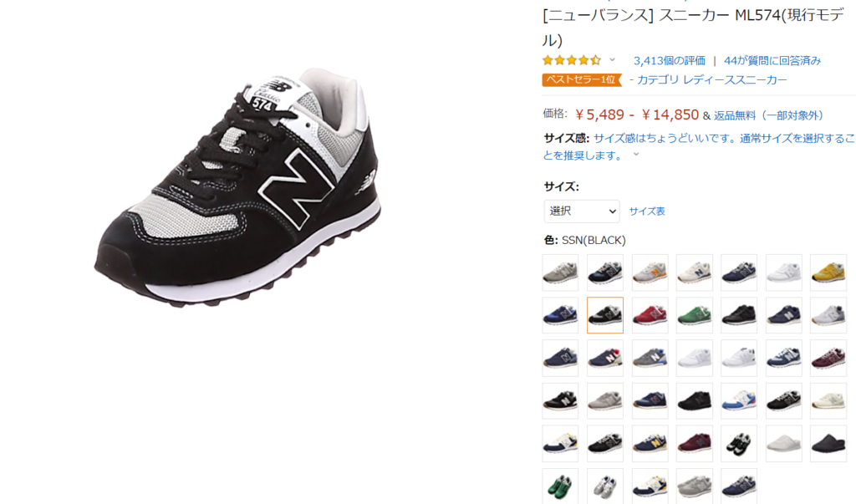The height and width of the screenshot is (504, 856).
Task: Select the yellow sneaker color swatch
Action: [x=828, y=272]
